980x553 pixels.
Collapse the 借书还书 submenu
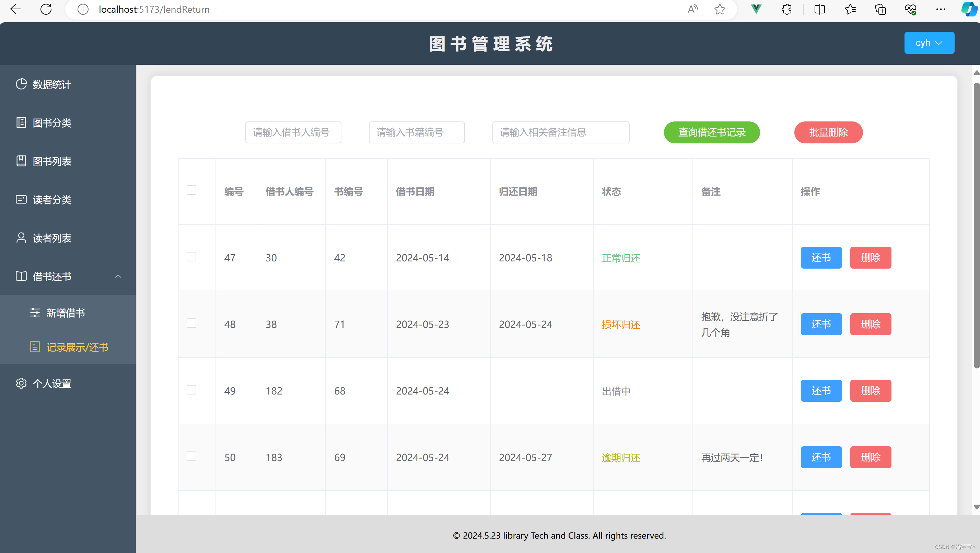click(x=118, y=276)
